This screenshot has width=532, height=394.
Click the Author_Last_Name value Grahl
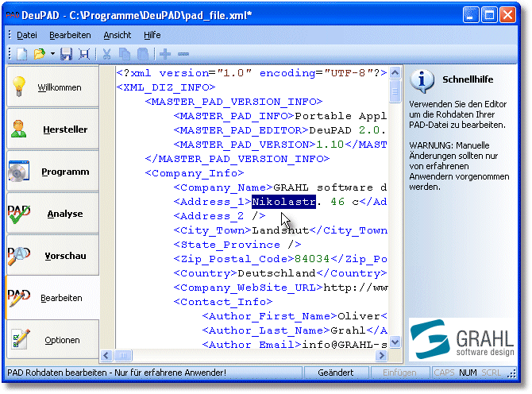(348, 330)
